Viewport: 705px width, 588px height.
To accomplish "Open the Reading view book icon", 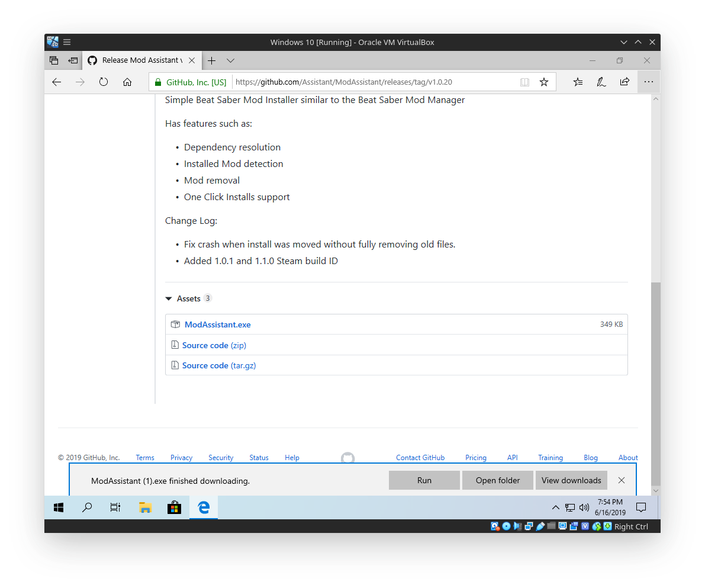I will click(524, 82).
